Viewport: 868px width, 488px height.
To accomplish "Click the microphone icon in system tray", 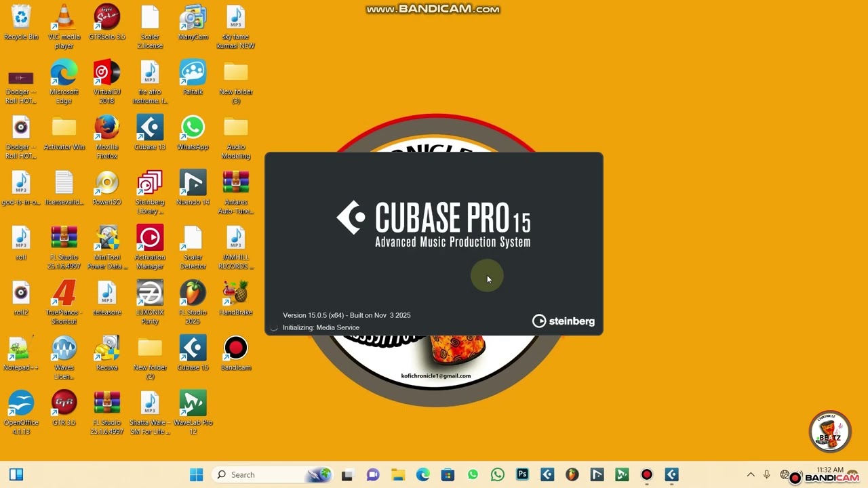I will 767,474.
